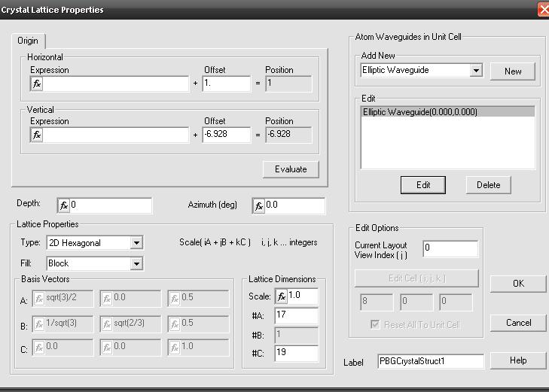Click the Horizontal Position field showing 1

pyautogui.click(x=288, y=84)
